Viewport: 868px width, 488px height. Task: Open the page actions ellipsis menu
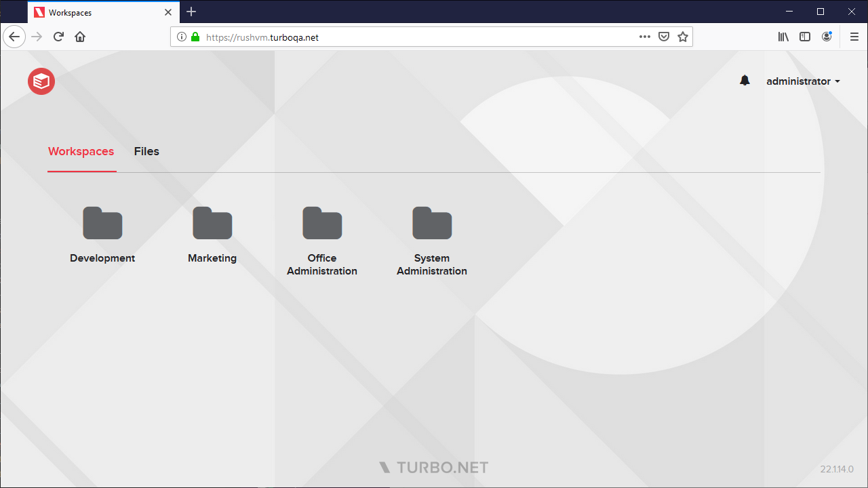(x=644, y=37)
